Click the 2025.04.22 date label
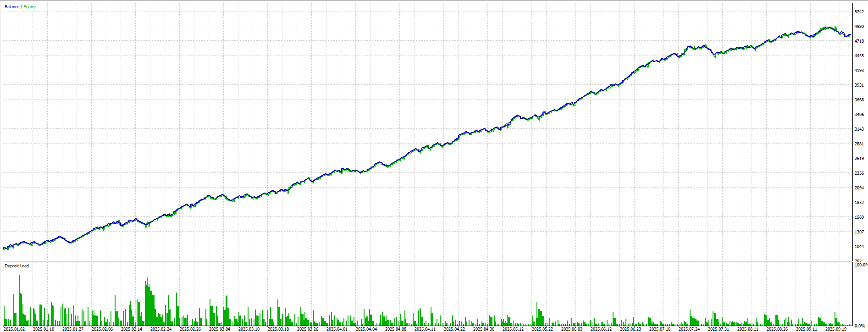This screenshot has width=868, height=332. coord(454,329)
